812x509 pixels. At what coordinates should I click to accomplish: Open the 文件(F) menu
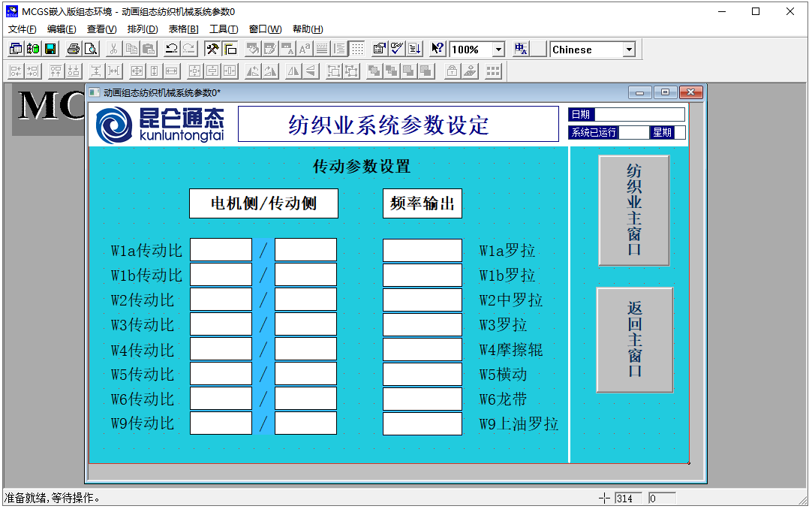(23, 29)
